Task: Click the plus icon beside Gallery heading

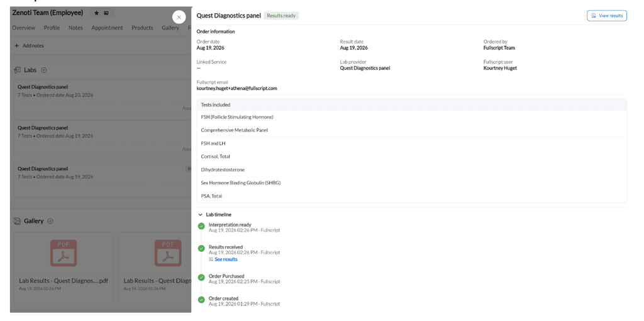Action: (x=50, y=221)
